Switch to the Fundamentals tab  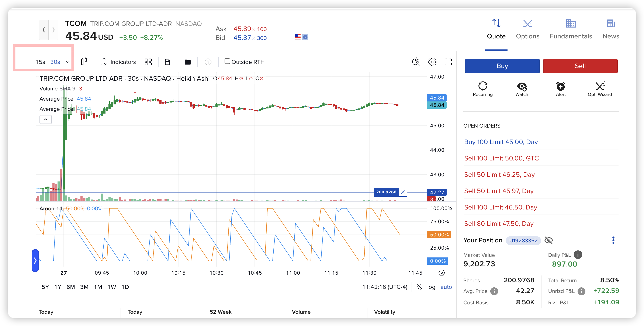tap(571, 30)
